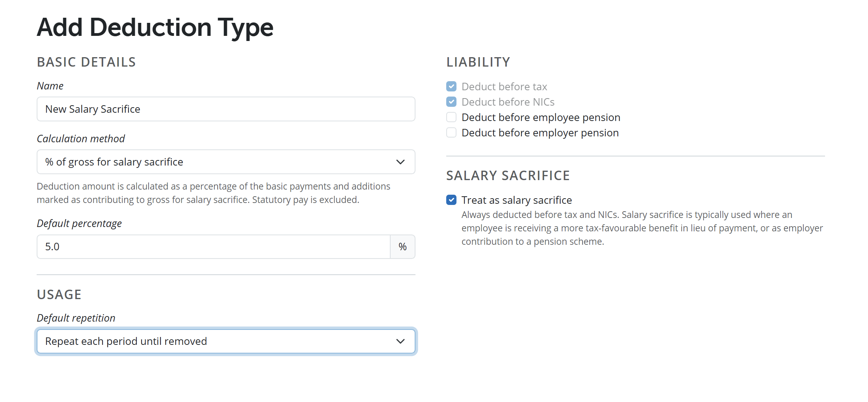The image size is (868, 402).
Task: Click the Name field containing 'New Salary Sacrifice'
Action: pyautogui.click(x=226, y=109)
